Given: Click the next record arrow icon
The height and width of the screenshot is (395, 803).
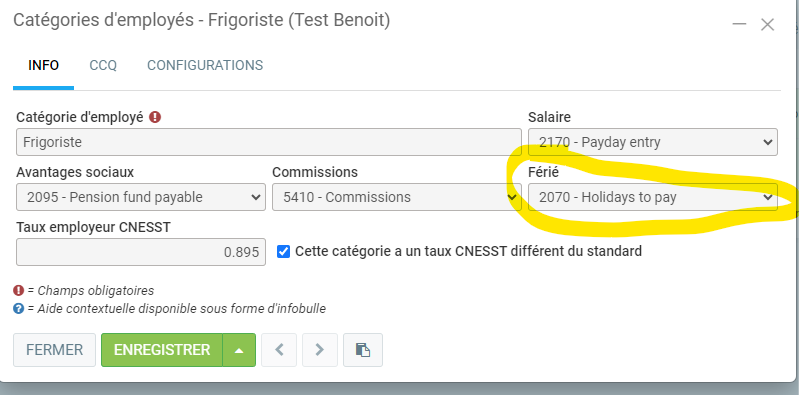Looking at the screenshot, I should pyautogui.click(x=320, y=350).
